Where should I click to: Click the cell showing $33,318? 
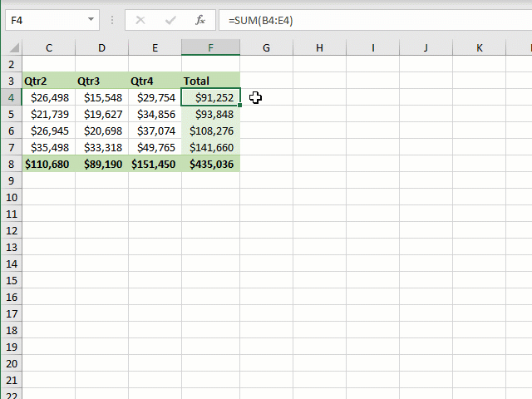pyautogui.click(x=101, y=147)
